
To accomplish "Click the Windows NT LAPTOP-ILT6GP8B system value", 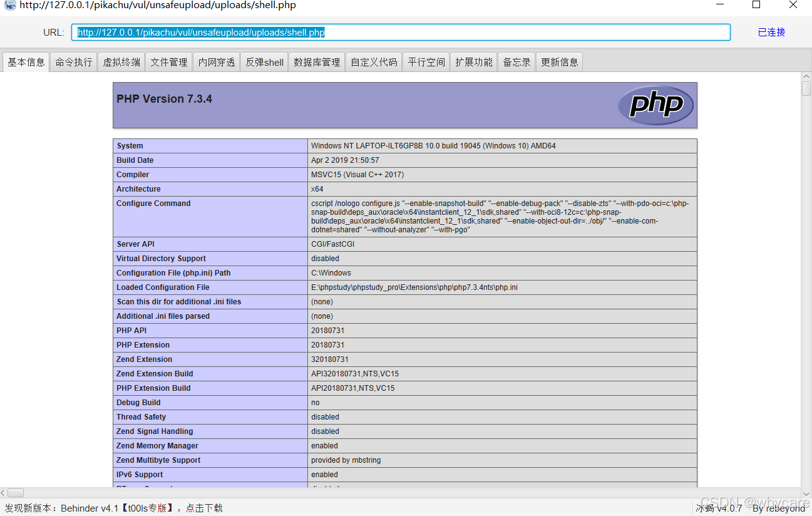I will pos(433,146).
